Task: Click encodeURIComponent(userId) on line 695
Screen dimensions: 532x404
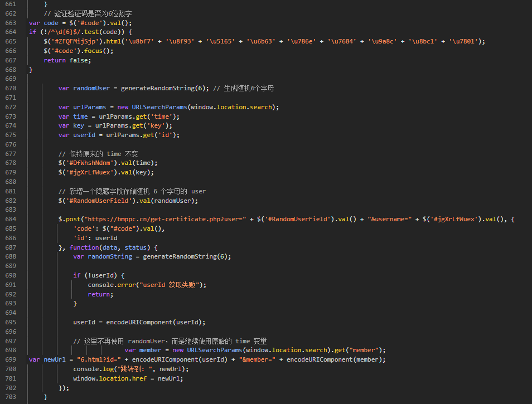Action: pos(154,322)
